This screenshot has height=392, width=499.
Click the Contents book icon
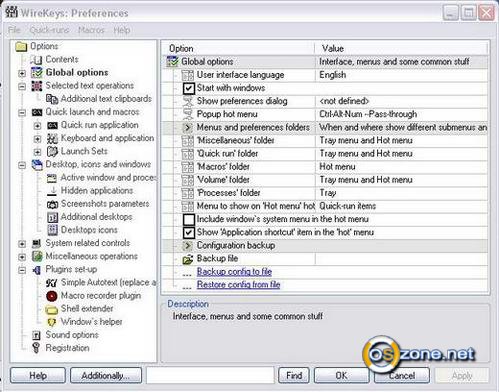pyautogui.click(x=36, y=59)
